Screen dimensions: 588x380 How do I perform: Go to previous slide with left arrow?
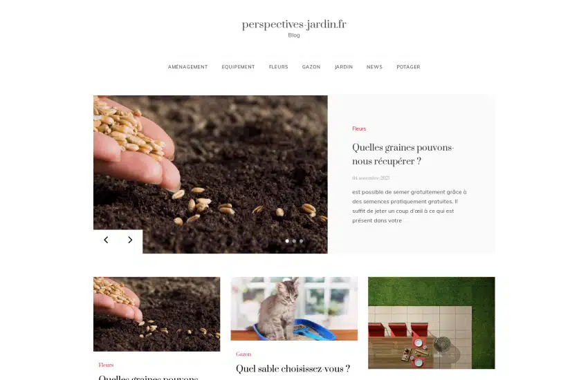click(106, 240)
